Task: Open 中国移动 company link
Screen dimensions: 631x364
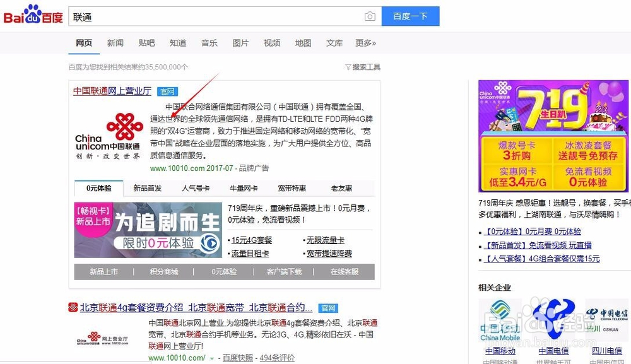Action: coord(500,351)
